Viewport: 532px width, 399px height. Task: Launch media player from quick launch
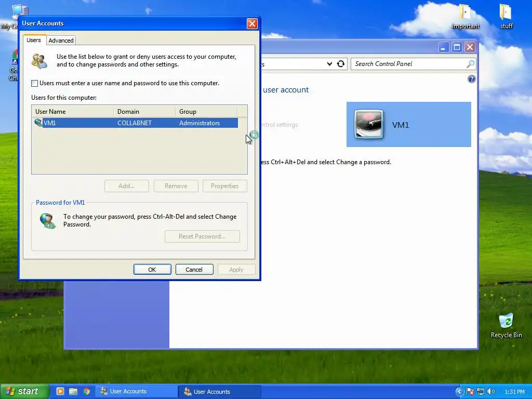point(60,391)
